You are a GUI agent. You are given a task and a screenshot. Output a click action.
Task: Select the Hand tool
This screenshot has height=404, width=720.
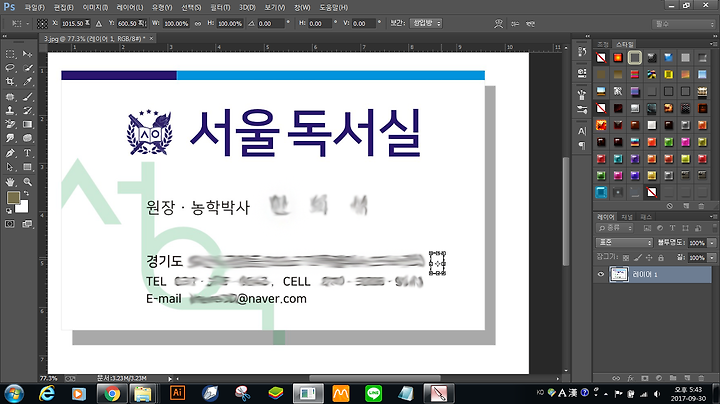click(10, 182)
